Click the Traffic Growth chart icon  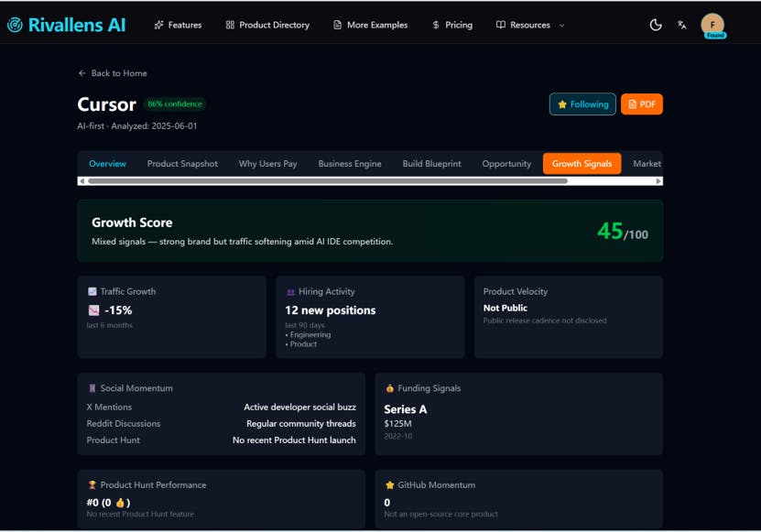tap(92, 291)
